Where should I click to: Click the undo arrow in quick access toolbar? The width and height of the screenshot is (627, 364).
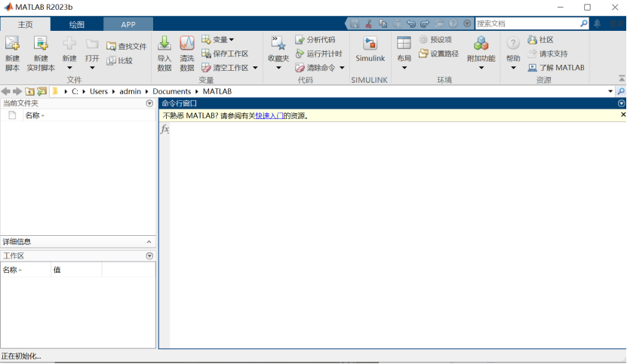pyautogui.click(x=410, y=24)
